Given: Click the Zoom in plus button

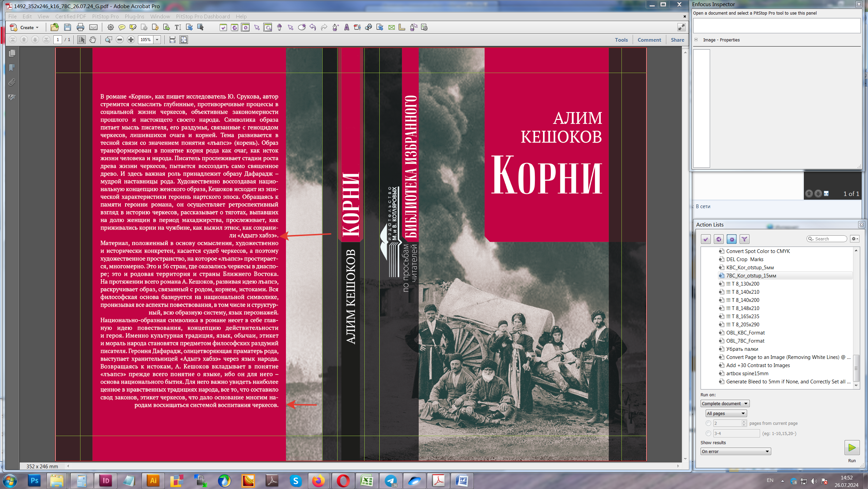Looking at the screenshot, I should click(x=131, y=40).
